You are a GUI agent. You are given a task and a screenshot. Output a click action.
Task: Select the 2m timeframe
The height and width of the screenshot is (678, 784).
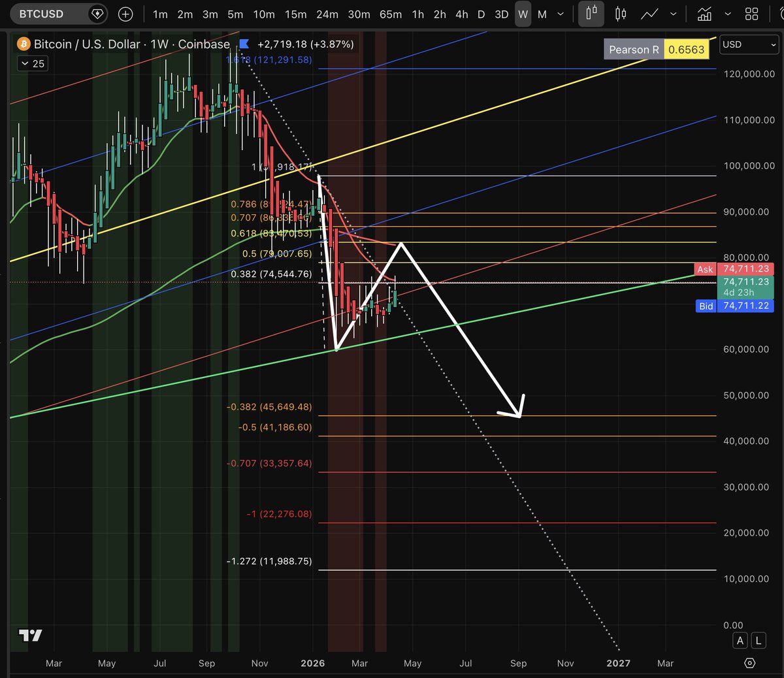pos(185,14)
